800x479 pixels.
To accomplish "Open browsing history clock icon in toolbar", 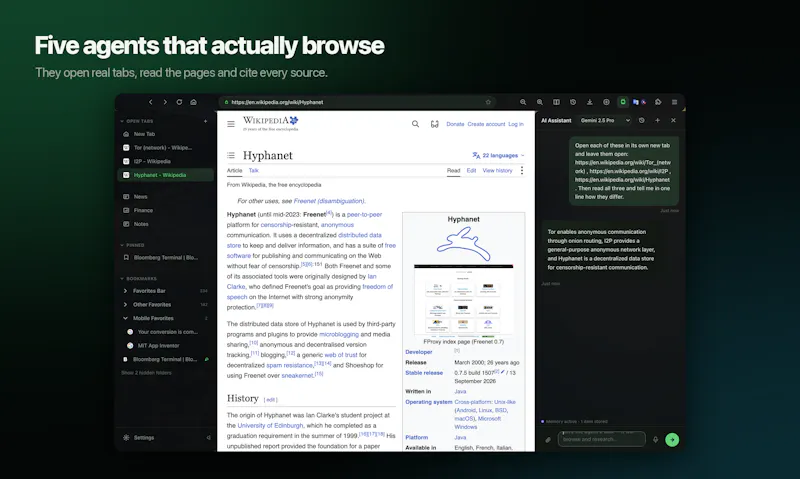I will click(x=573, y=102).
